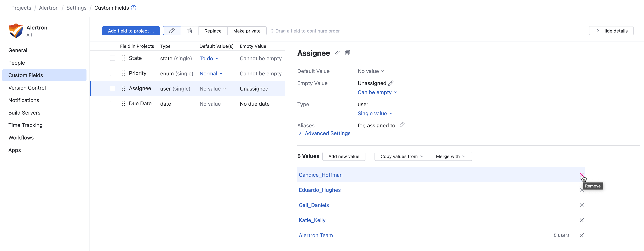Open the Alertron Team group link

click(316, 236)
